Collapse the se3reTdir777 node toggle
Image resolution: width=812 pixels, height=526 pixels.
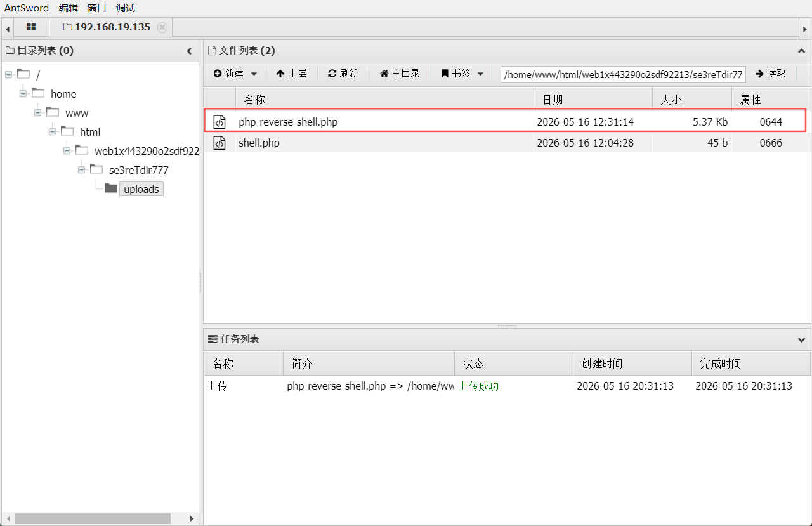click(x=81, y=169)
